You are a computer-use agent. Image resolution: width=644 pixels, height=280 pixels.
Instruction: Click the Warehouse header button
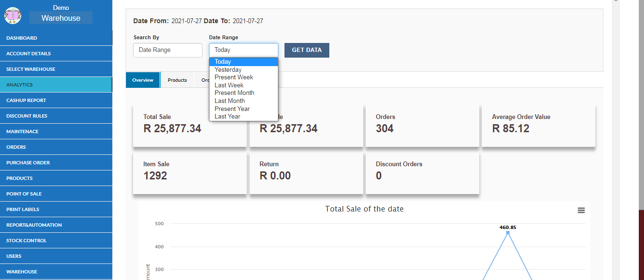pyautogui.click(x=61, y=18)
